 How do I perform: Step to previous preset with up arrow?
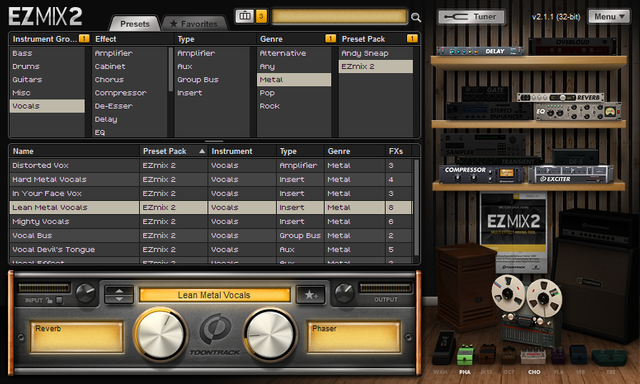click(x=119, y=291)
